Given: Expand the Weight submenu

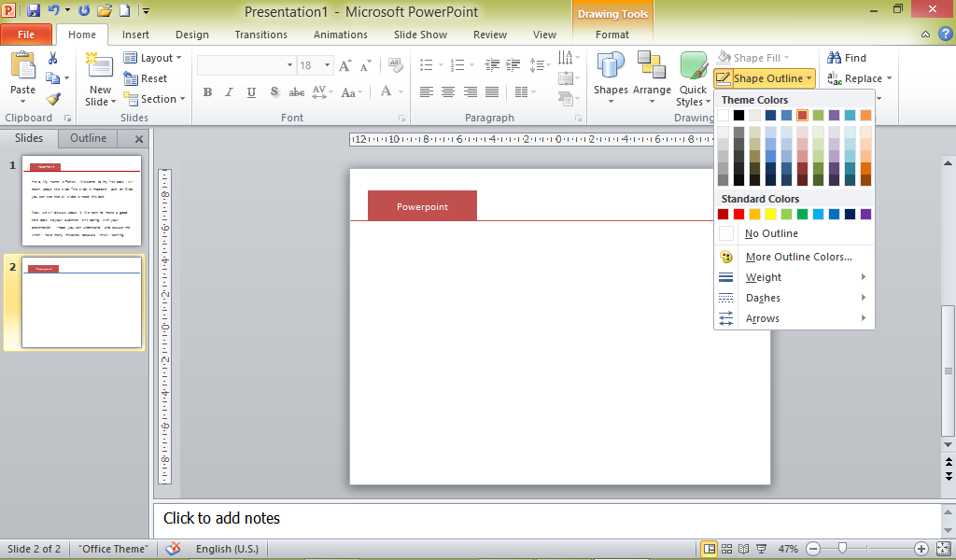Looking at the screenshot, I should pyautogui.click(x=763, y=277).
